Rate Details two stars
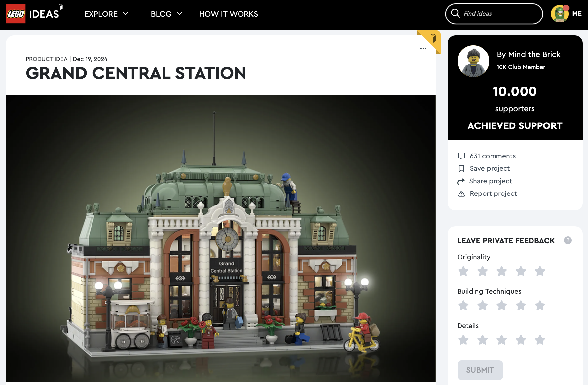Screen dimensions: 588x385 click(x=483, y=340)
